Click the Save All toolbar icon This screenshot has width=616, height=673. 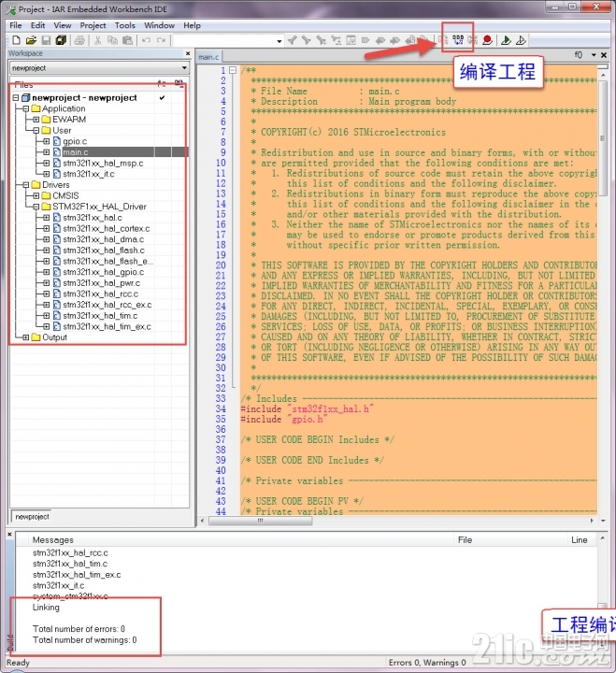[x=61, y=40]
